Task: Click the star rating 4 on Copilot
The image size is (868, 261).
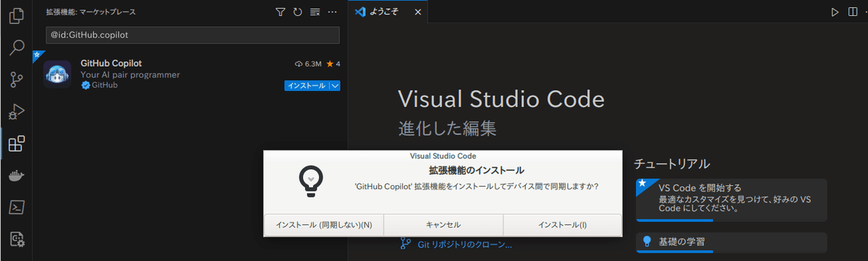Action: pos(333,64)
